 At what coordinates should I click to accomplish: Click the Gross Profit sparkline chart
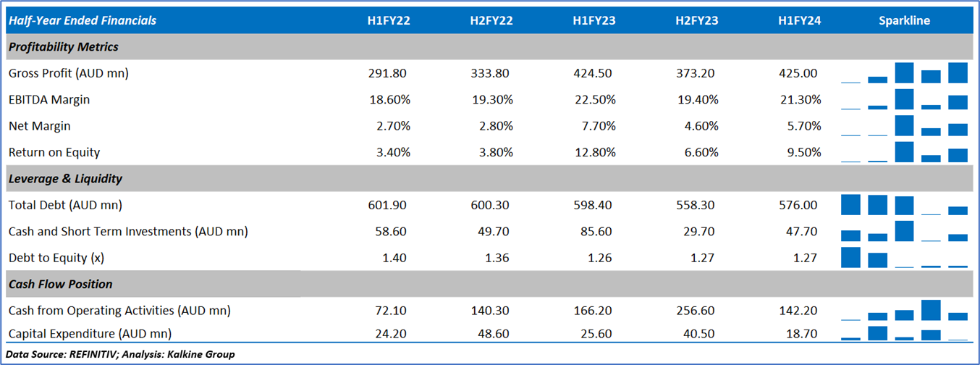coord(904,73)
